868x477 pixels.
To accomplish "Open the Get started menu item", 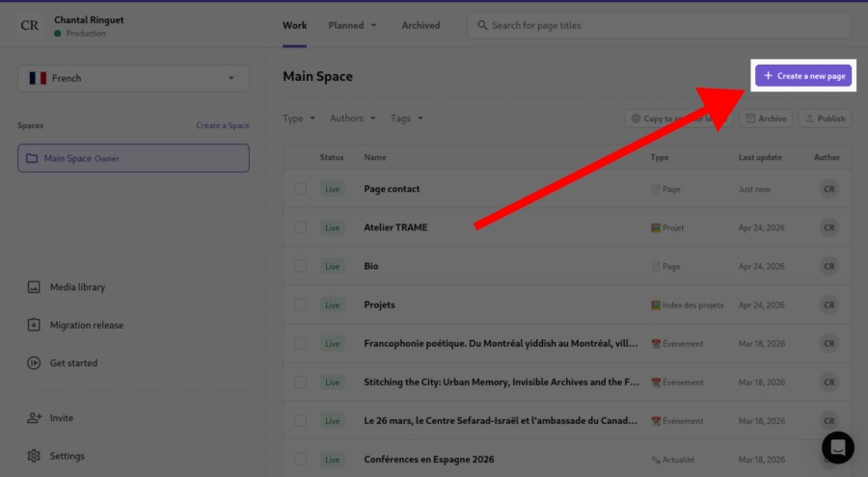I will click(x=63, y=363).
